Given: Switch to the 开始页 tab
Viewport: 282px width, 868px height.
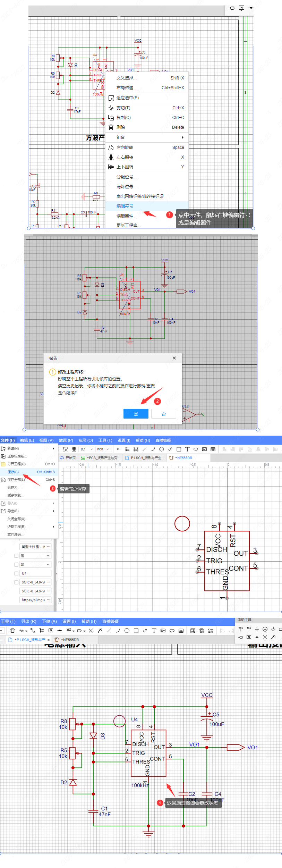Looking at the screenshot, I should 68,458.
